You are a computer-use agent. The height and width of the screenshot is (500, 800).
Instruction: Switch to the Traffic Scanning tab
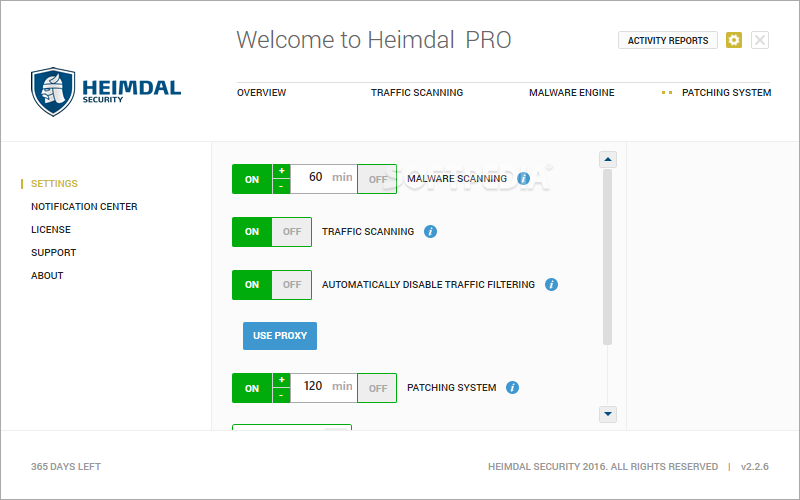click(x=417, y=93)
